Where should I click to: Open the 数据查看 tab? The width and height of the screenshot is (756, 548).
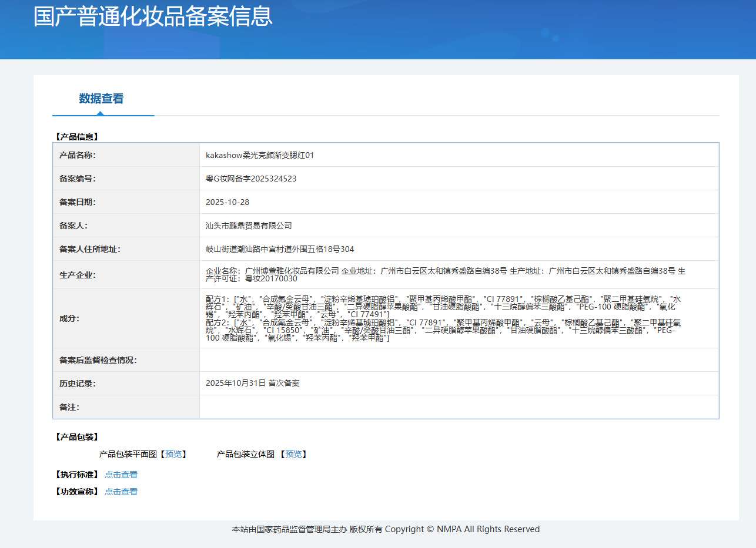(102, 99)
